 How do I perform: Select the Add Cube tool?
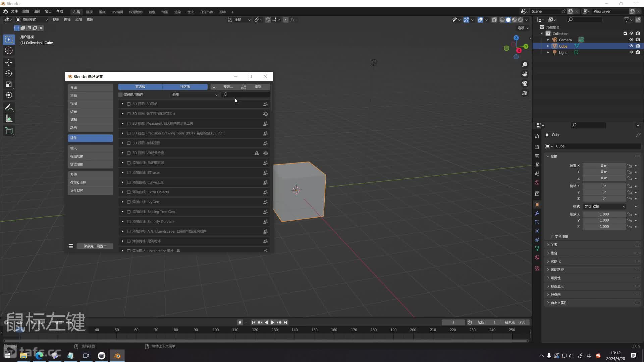click(x=9, y=131)
